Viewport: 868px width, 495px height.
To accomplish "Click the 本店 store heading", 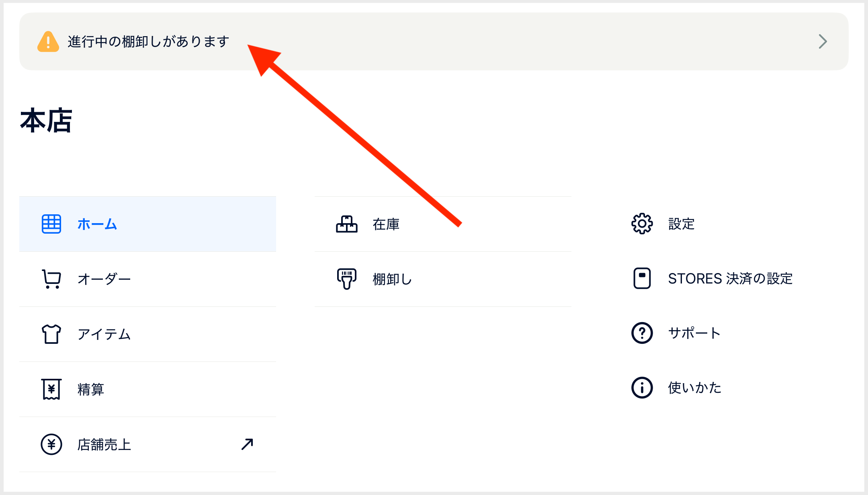I will tap(46, 120).
